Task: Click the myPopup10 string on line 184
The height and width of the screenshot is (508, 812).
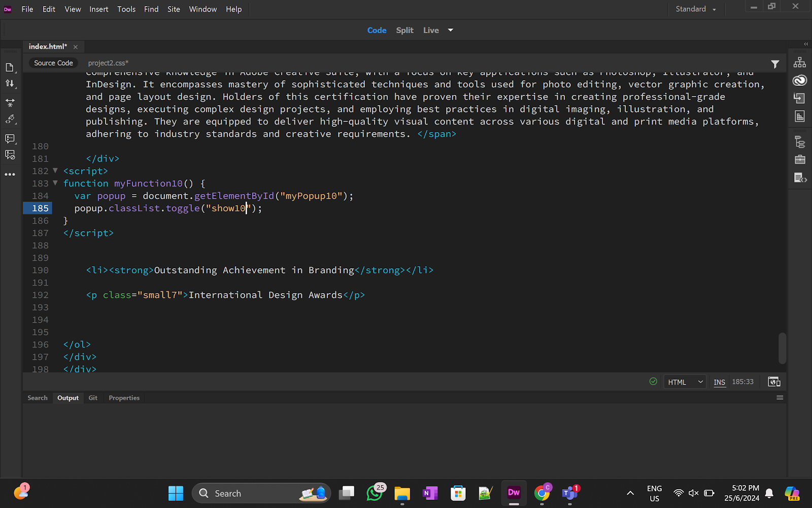Action: click(x=311, y=196)
